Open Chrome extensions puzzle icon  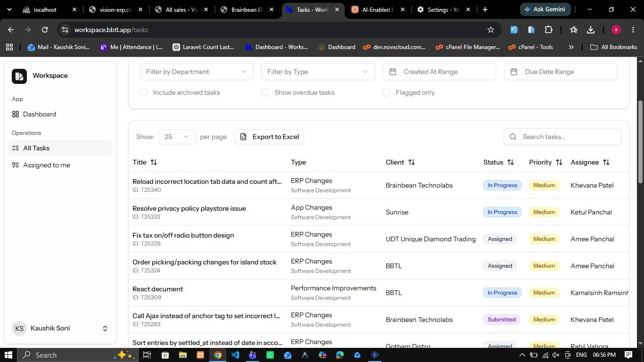[x=548, y=30]
